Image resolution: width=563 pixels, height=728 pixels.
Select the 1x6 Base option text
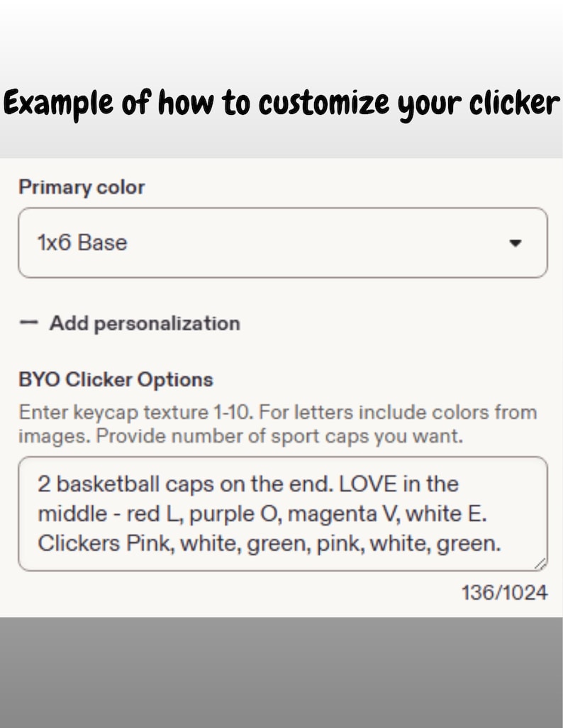click(x=82, y=243)
